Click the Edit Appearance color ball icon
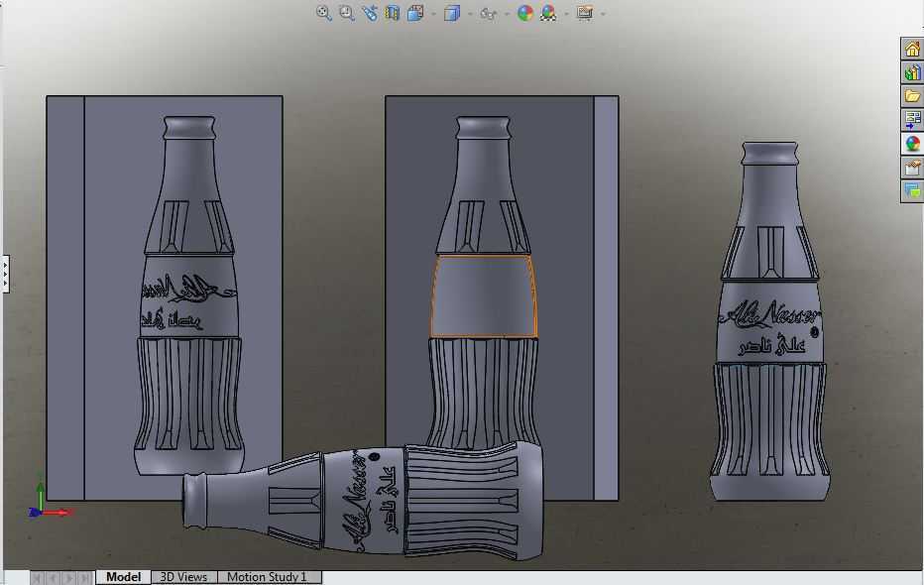The image size is (924, 585). coord(524,12)
